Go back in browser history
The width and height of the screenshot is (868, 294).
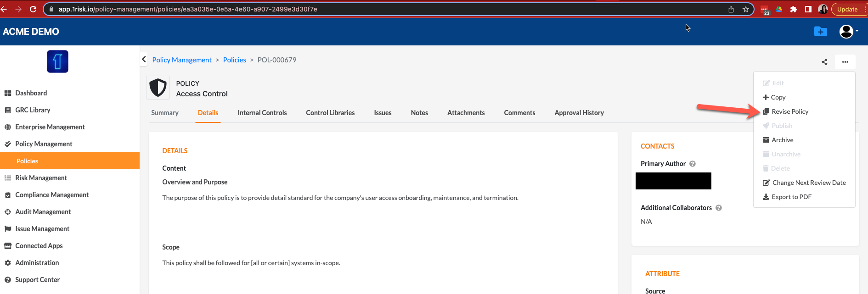(x=4, y=9)
